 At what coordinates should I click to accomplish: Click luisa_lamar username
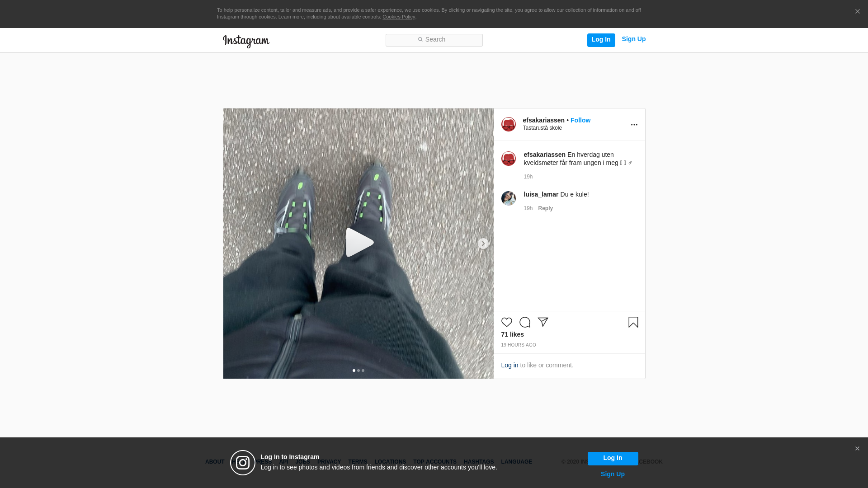(x=541, y=194)
